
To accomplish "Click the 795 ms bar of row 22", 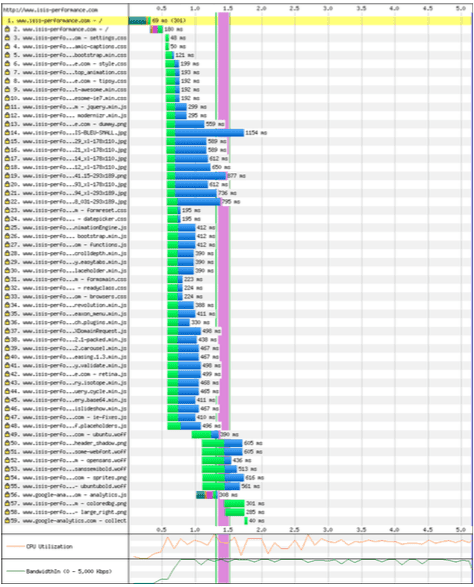I will pos(194,202).
